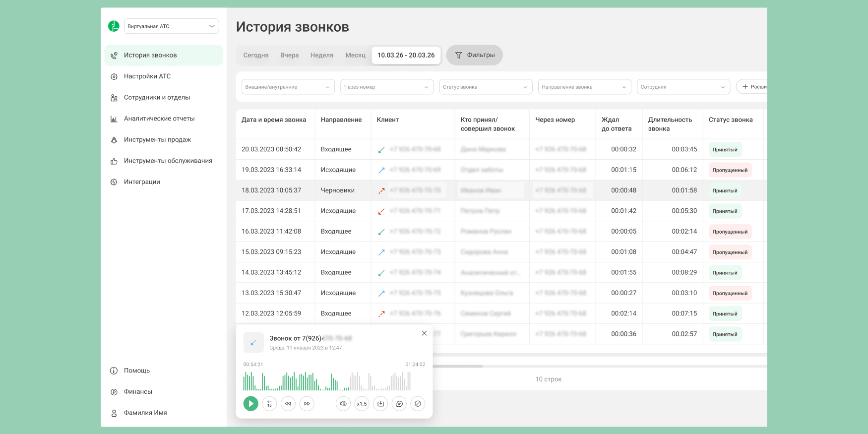Click the block icon in player
The image size is (868, 434).
pyautogui.click(x=418, y=404)
